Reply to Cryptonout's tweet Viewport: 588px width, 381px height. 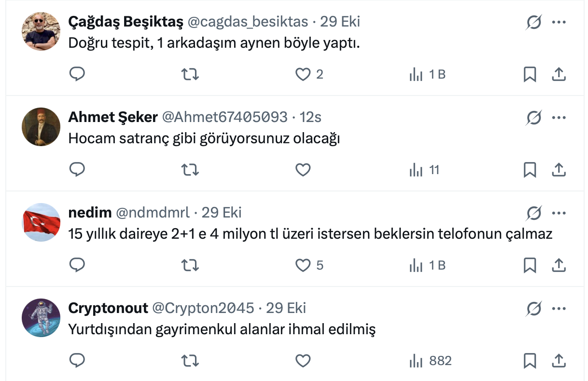click(x=77, y=361)
